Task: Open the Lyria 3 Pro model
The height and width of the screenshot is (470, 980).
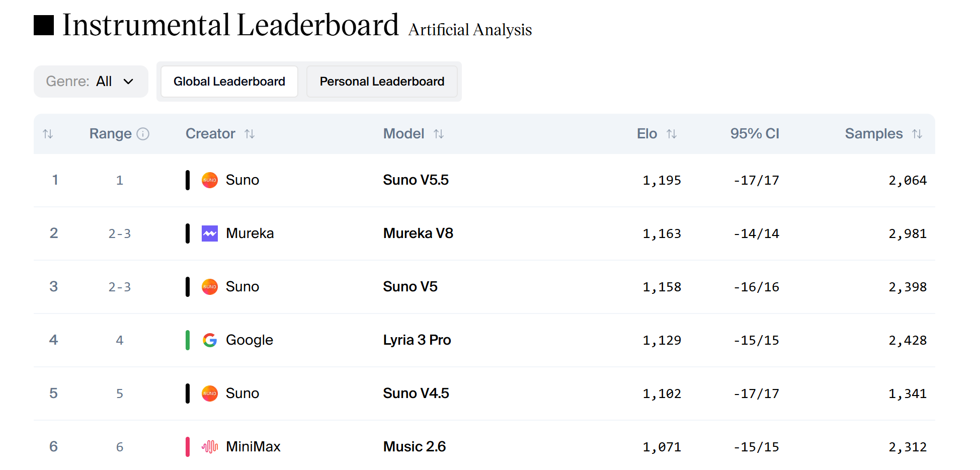Action: 417,340
